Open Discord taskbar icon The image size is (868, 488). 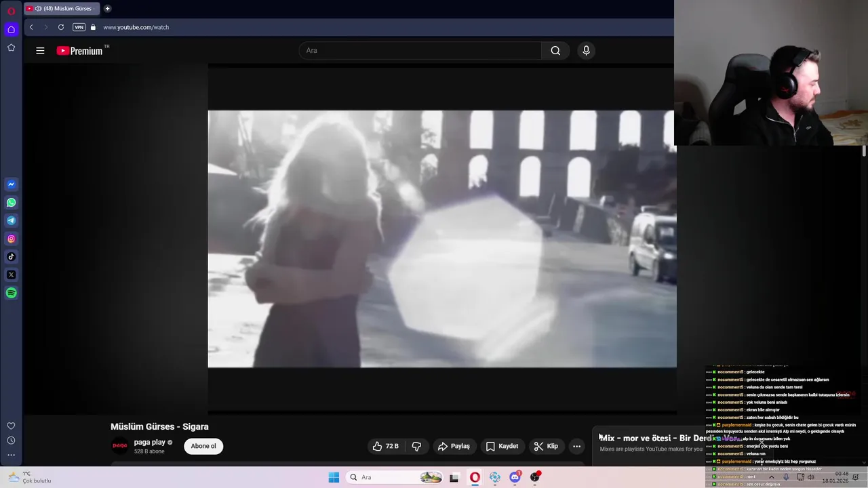(x=515, y=477)
